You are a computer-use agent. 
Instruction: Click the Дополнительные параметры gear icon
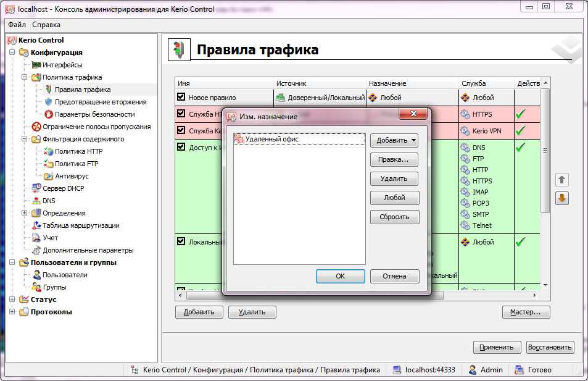pyautogui.click(x=36, y=250)
